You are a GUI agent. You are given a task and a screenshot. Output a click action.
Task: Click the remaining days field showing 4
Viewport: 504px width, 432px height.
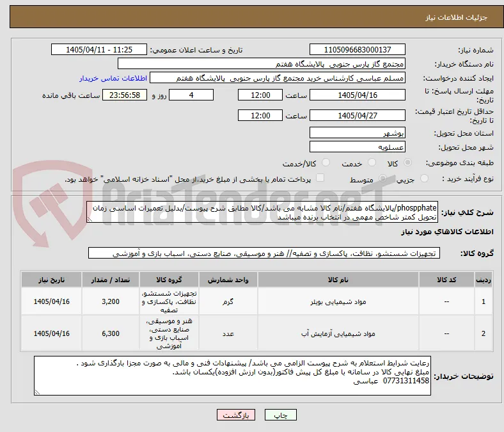[x=191, y=95]
